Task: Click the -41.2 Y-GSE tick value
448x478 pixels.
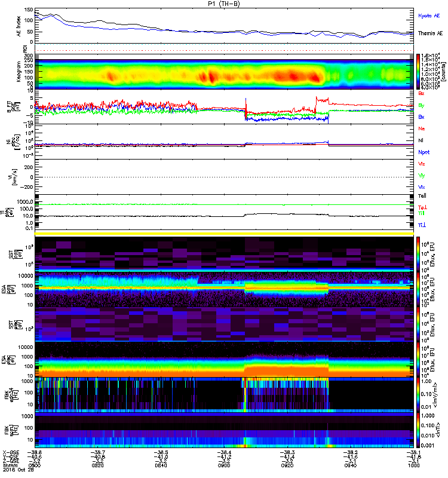Action: (x=224, y=456)
